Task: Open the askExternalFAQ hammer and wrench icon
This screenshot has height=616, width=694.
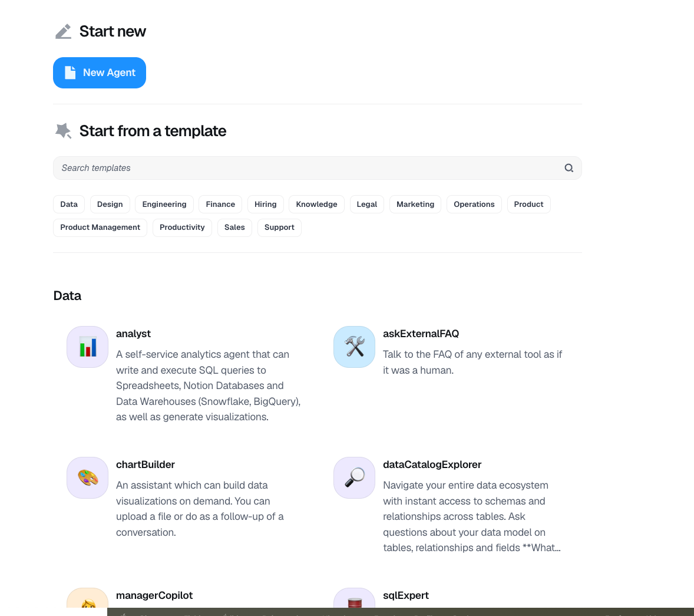Action: point(354,347)
